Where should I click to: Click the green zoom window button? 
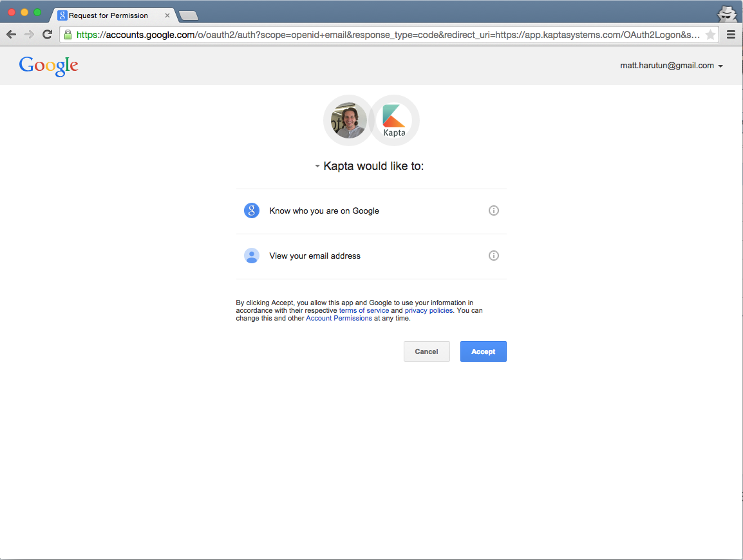[37, 12]
